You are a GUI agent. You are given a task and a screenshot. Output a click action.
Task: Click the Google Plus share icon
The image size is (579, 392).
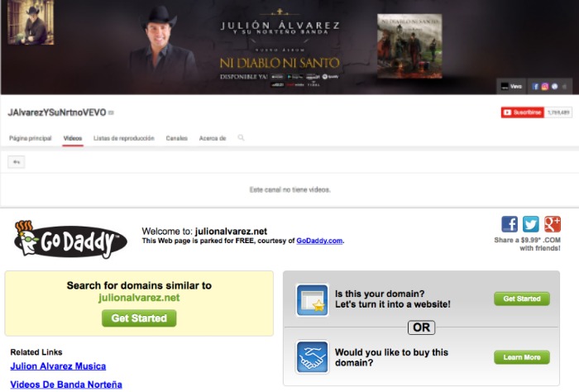click(552, 224)
